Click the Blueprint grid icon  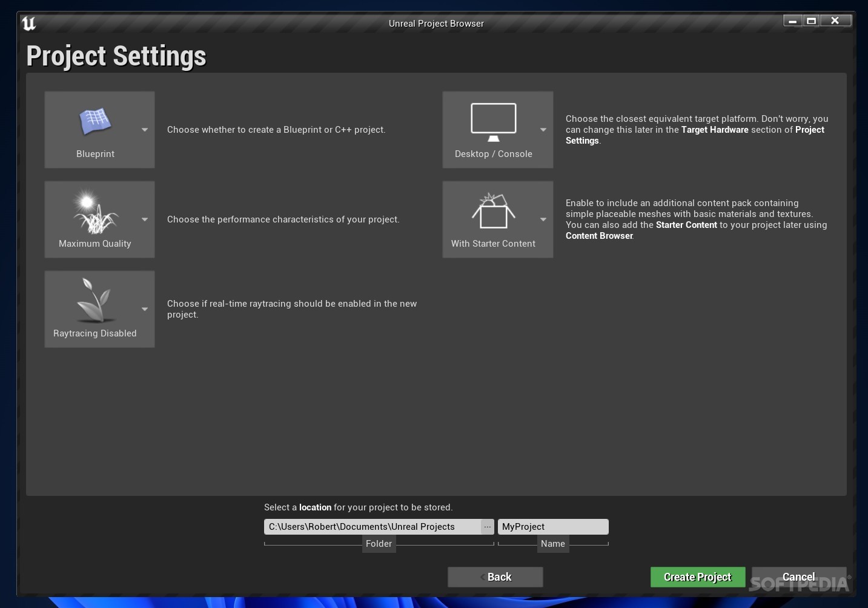pos(95,122)
